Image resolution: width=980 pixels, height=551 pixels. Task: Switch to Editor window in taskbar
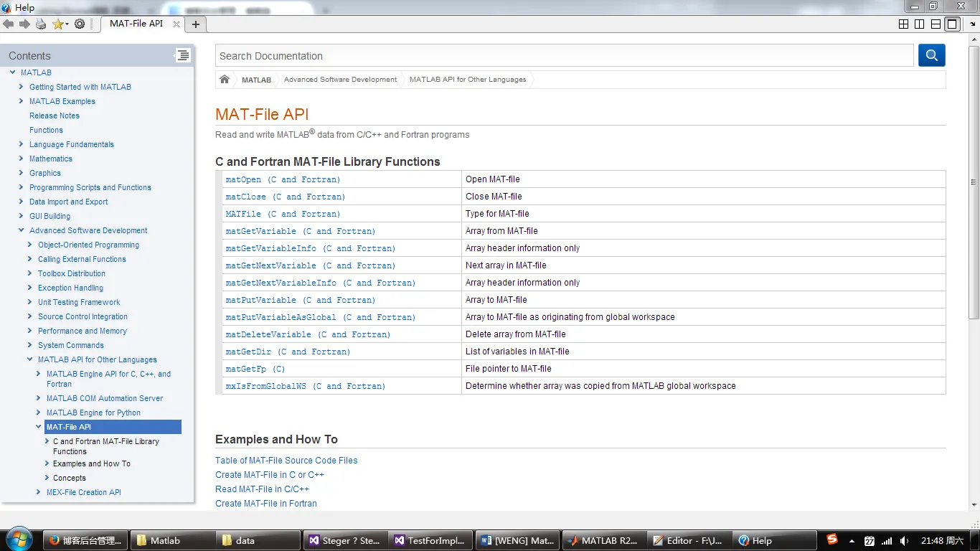pyautogui.click(x=689, y=540)
